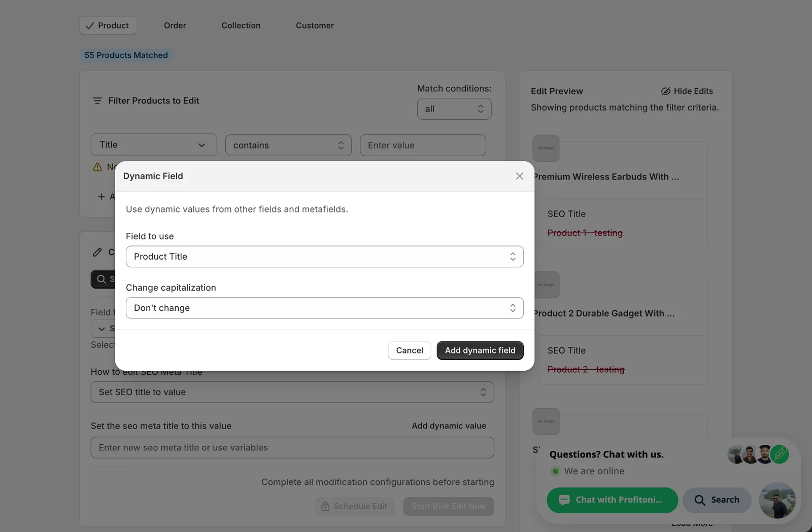Click Chat with Profitoni button
812x532 pixels.
[x=612, y=500]
